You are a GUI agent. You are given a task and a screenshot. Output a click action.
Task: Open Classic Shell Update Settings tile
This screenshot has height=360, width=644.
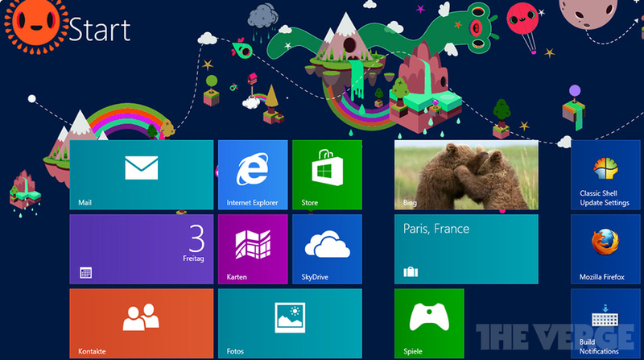[x=605, y=175]
